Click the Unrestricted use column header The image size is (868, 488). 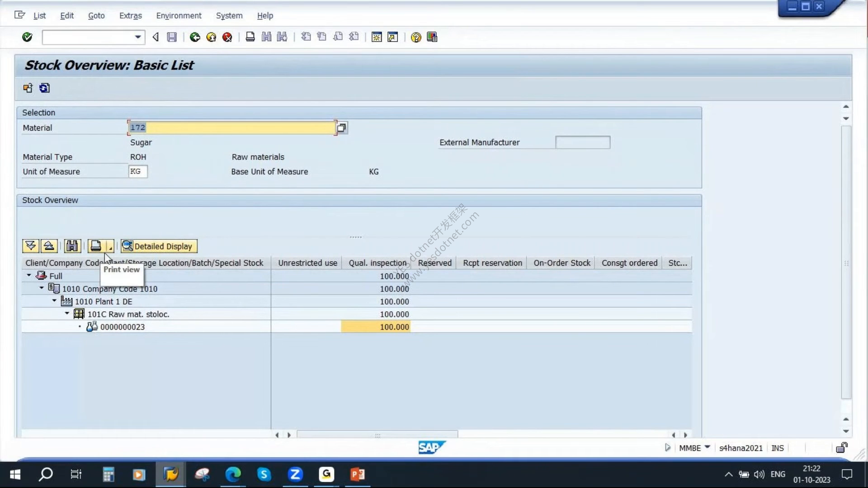307,263
